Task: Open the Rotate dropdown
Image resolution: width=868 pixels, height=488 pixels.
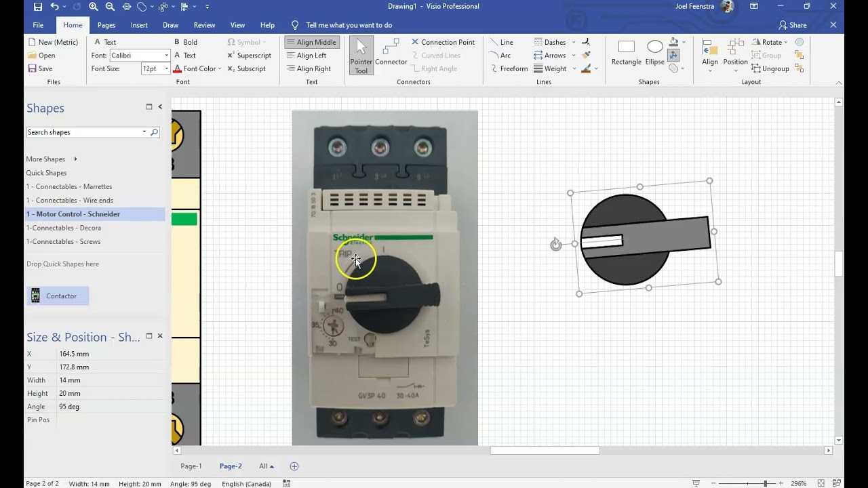Action: [x=770, y=42]
